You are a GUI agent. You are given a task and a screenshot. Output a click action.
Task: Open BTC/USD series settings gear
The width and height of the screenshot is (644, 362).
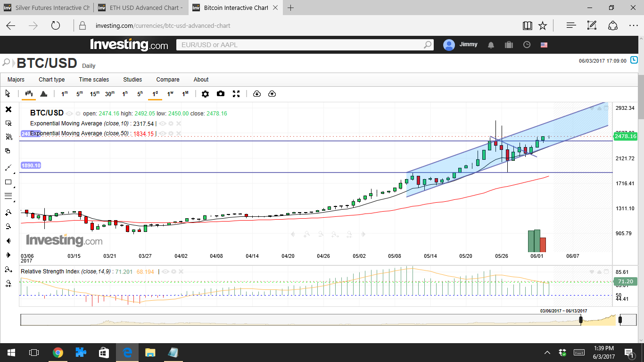(x=78, y=114)
